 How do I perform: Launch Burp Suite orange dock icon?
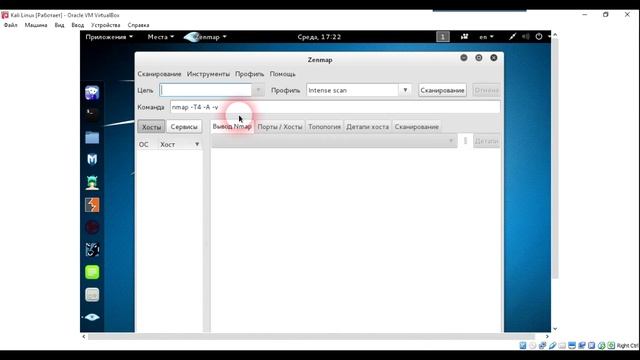pos(92,205)
